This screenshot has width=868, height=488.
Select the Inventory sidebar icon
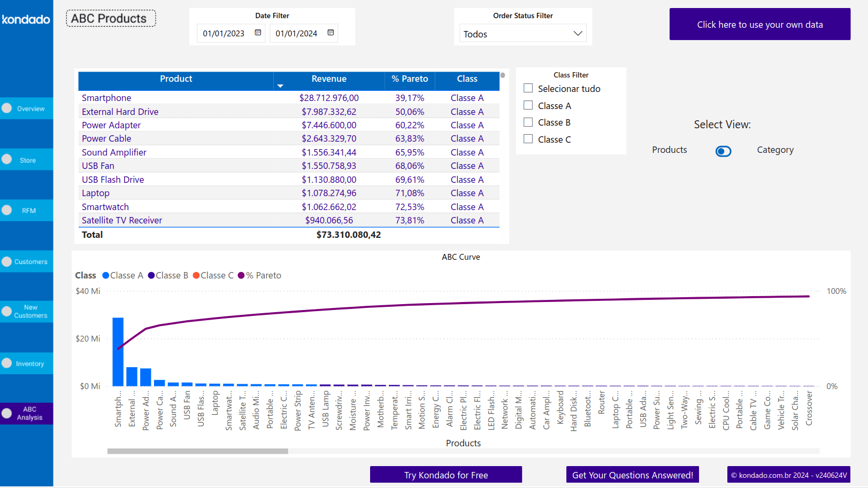point(7,363)
